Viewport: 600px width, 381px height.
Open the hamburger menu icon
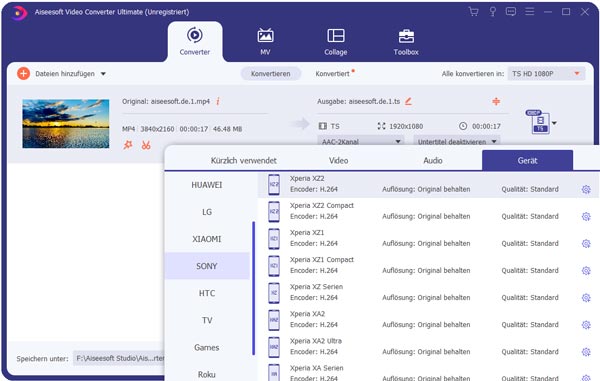coord(530,12)
